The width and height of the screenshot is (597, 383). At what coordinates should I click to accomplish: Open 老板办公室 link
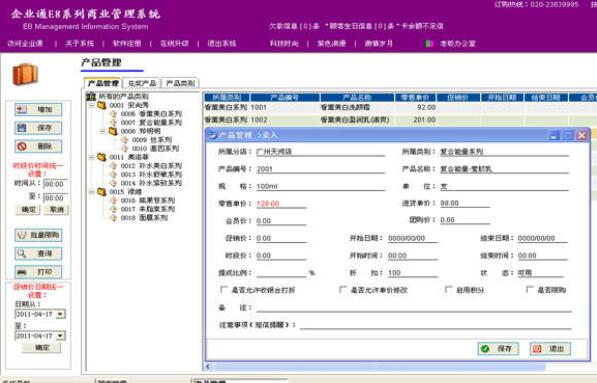tap(458, 43)
